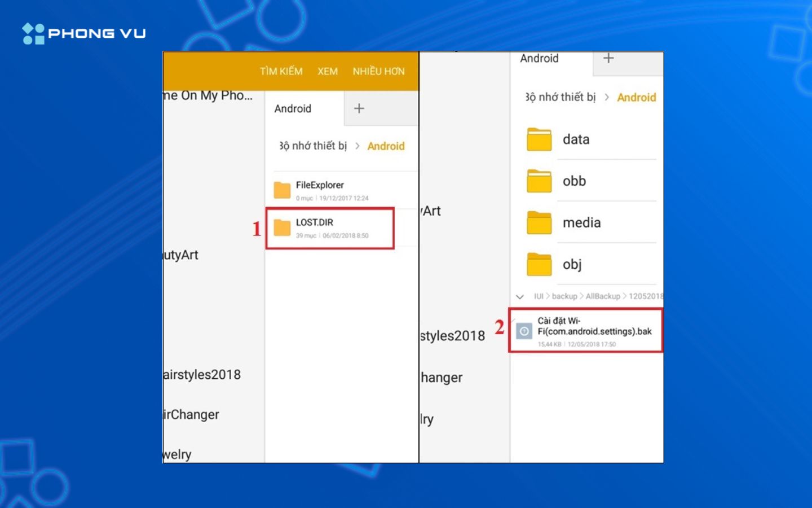Screen dimensions: 812x508
Task: Switch to the Android tab
Action: coord(293,108)
